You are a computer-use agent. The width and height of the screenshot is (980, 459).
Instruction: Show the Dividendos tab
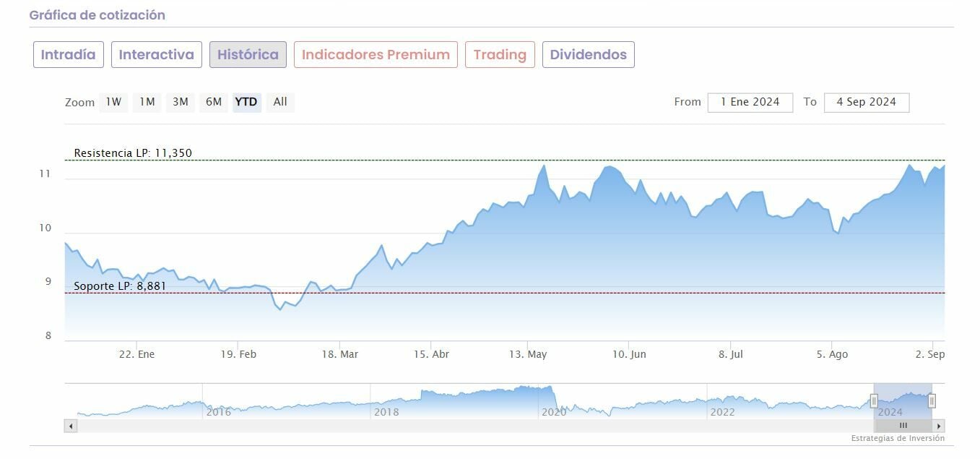pyautogui.click(x=588, y=55)
